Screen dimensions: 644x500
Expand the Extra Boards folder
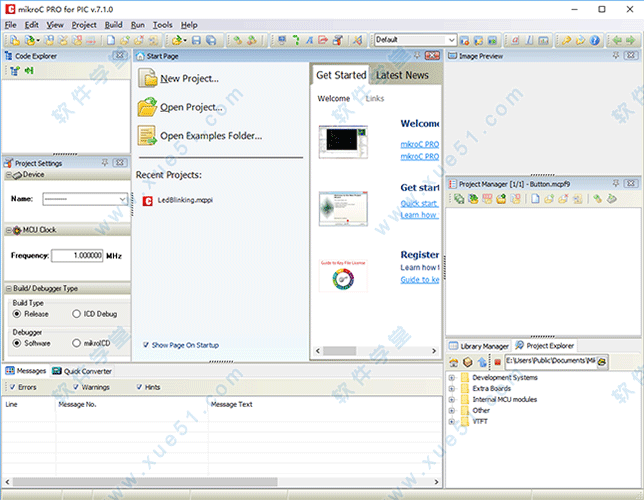click(451, 389)
